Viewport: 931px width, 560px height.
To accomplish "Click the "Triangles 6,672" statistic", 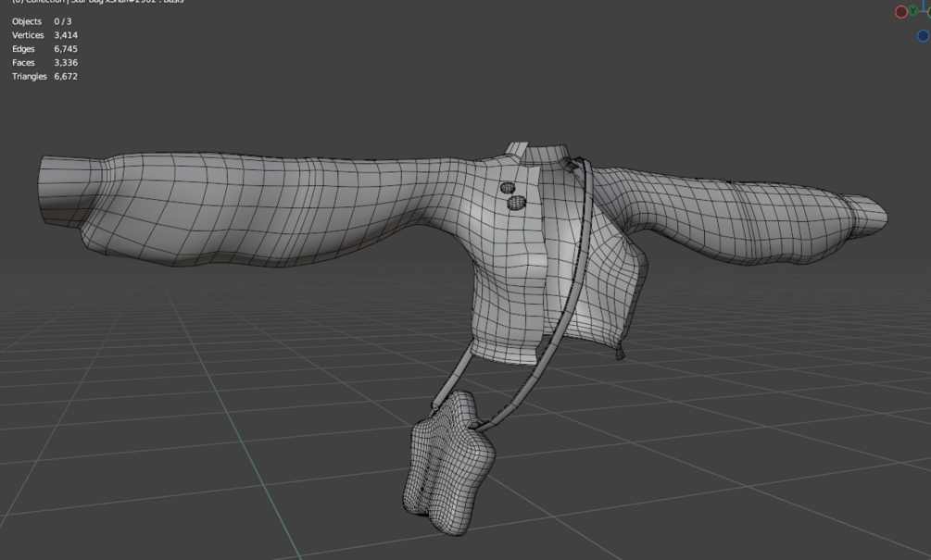I will click(x=44, y=76).
